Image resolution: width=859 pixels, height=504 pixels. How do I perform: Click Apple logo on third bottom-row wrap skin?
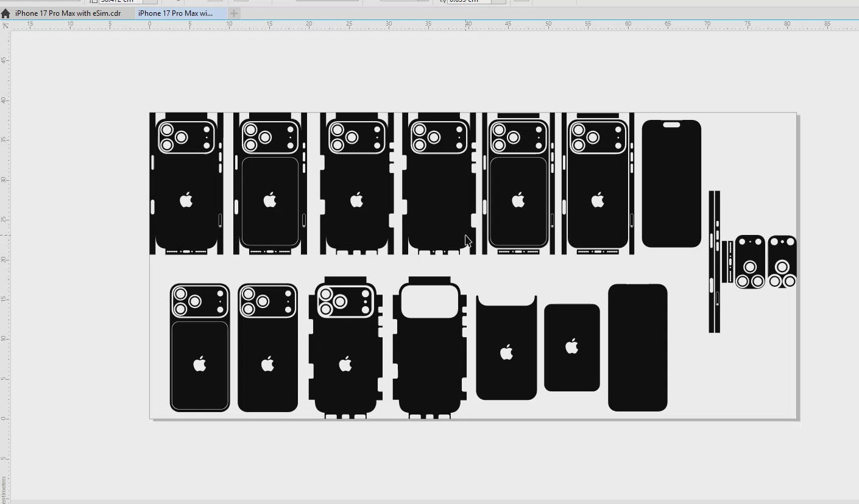coord(345,365)
